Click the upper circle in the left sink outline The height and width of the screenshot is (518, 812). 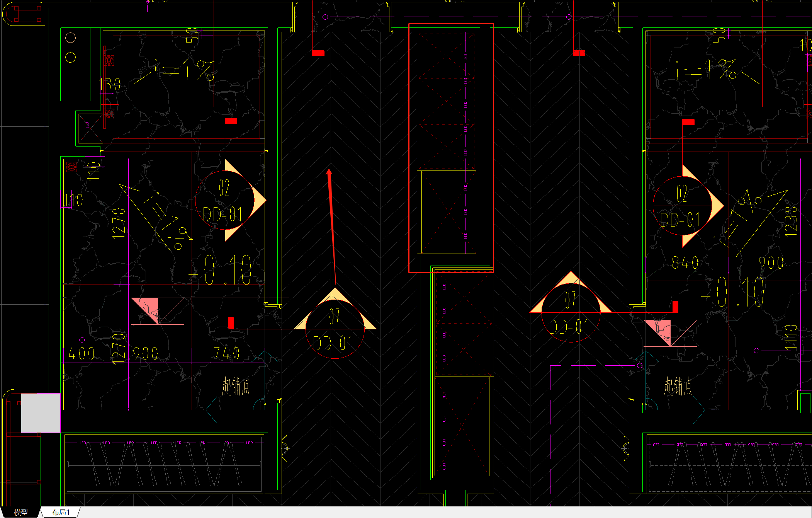click(x=70, y=38)
